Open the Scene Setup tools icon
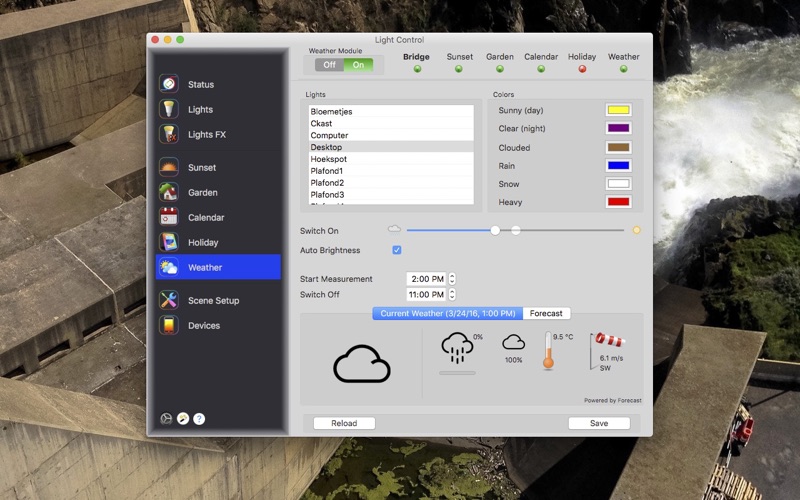Image resolution: width=800 pixels, height=500 pixels. click(x=169, y=300)
